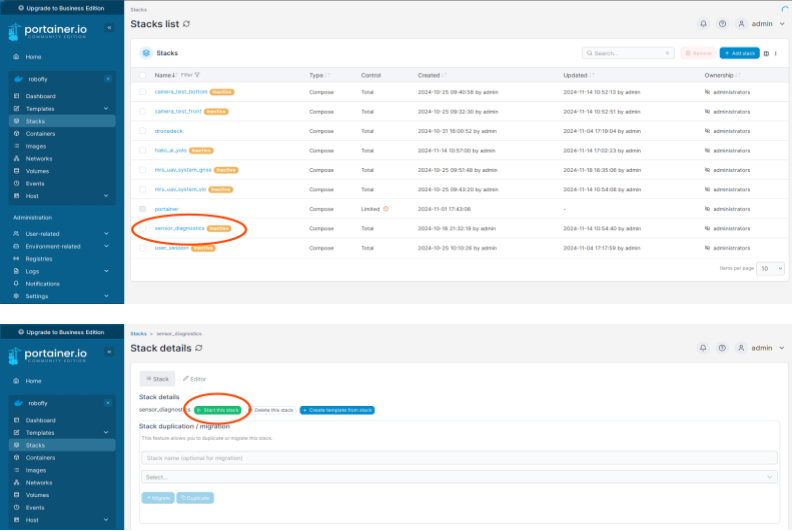
Task: Click the Start this stack button
Action: pyautogui.click(x=218, y=410)
